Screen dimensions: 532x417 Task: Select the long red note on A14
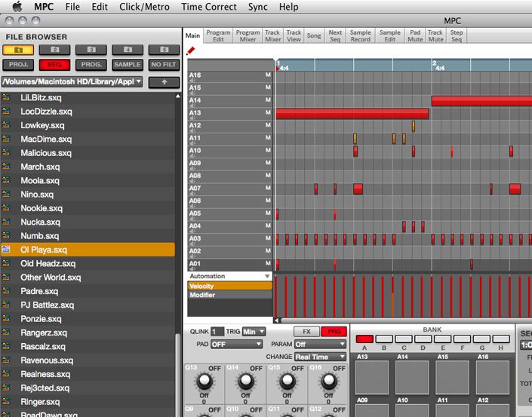click(x=481, y=101)
